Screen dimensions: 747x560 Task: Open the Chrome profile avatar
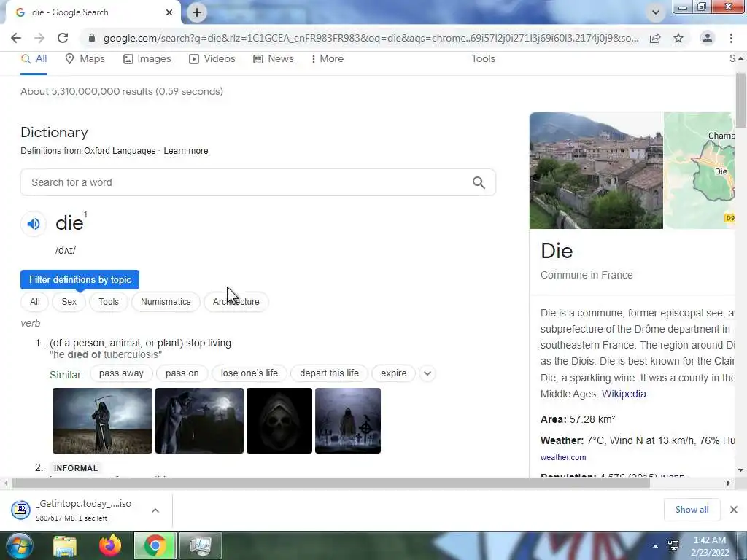708,38
